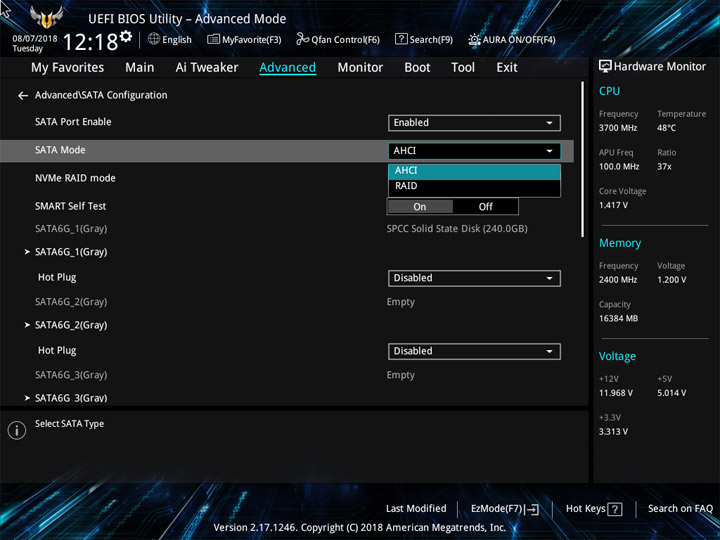Click the back arrow beside Advanced\SATA Configuration
The width and height of the screenshot is (720, 540).
click(x=22, y=96)
